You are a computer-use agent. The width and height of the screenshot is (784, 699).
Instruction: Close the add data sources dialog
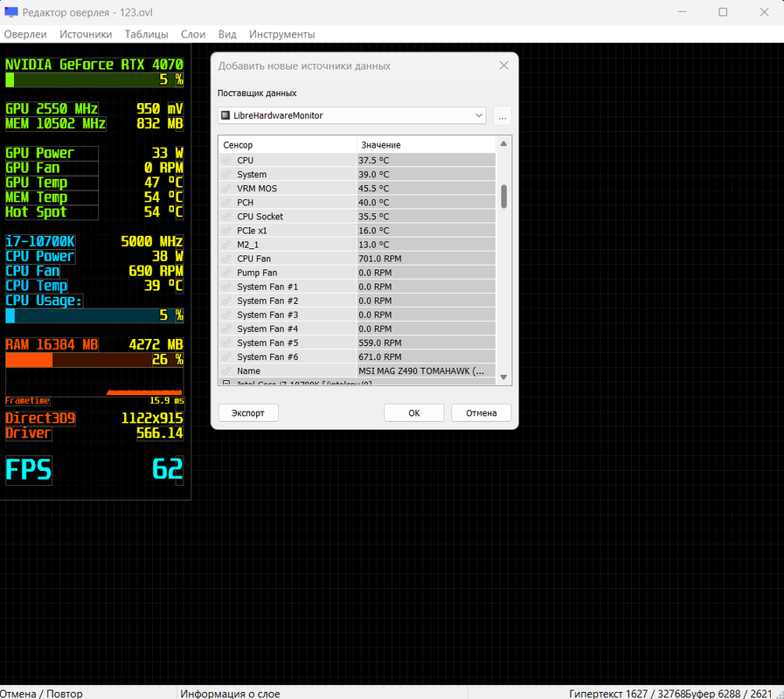coord(503,66)
